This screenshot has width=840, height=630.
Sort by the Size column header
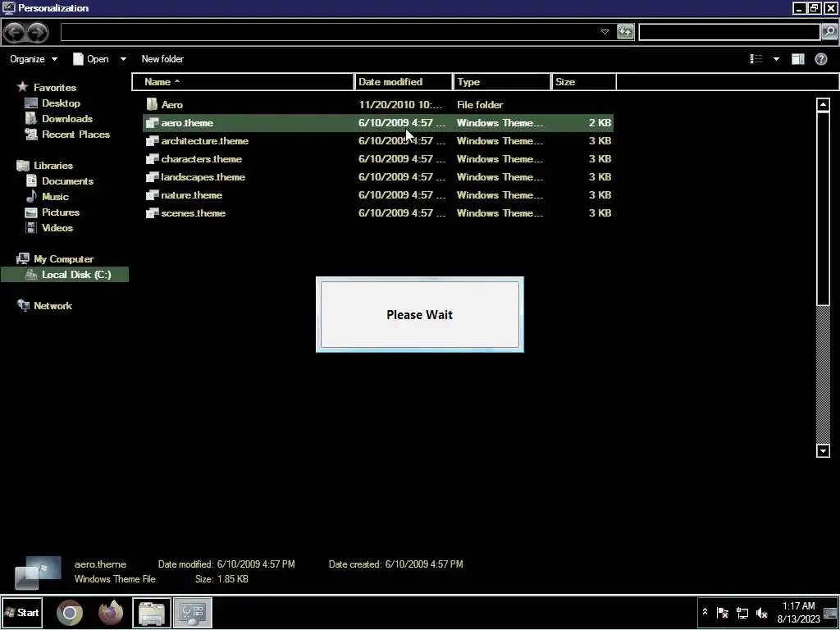pyautogui.click(x=584, y=82)
